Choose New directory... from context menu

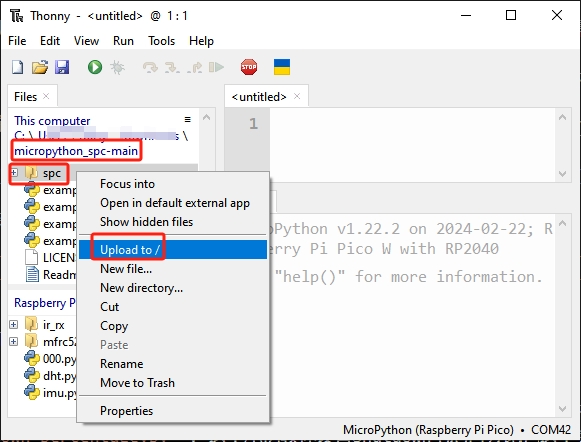tap(173, 288)
